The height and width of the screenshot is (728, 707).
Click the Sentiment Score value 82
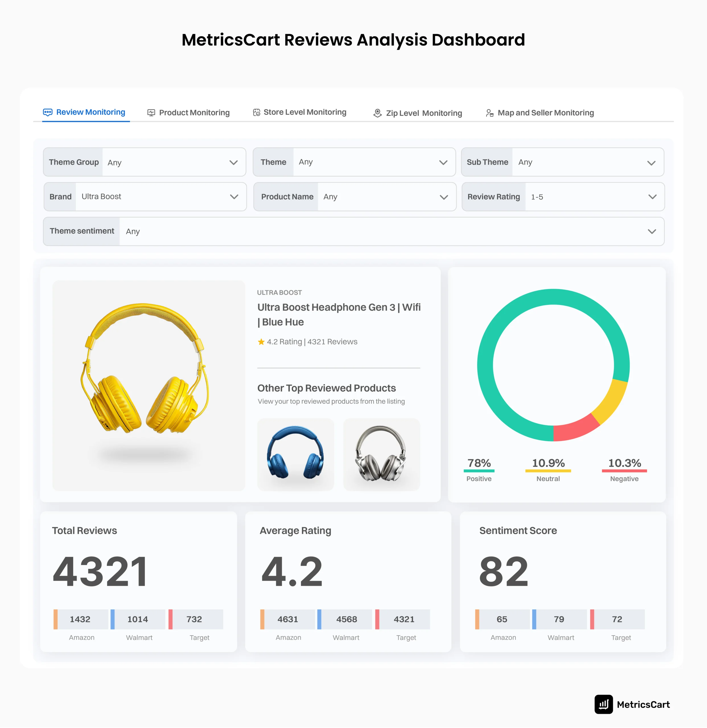click(503, 571)
